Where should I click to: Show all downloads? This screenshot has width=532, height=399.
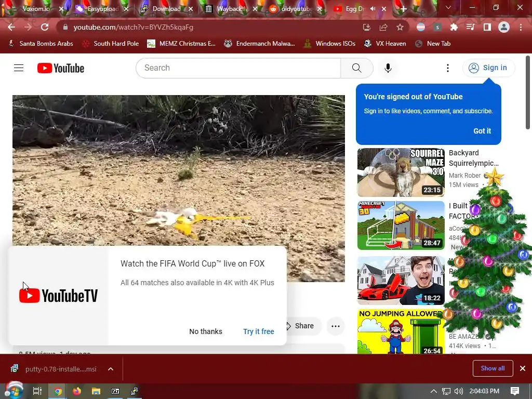493,368
